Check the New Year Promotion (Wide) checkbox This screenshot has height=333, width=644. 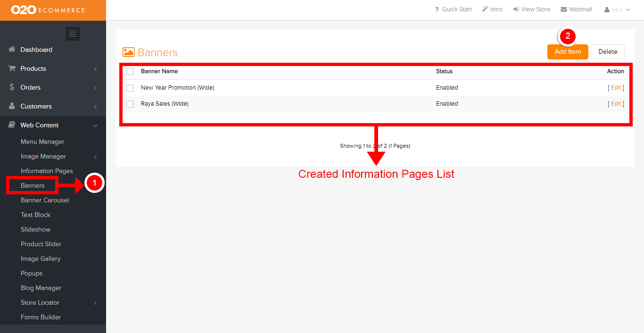coord(130,88)
